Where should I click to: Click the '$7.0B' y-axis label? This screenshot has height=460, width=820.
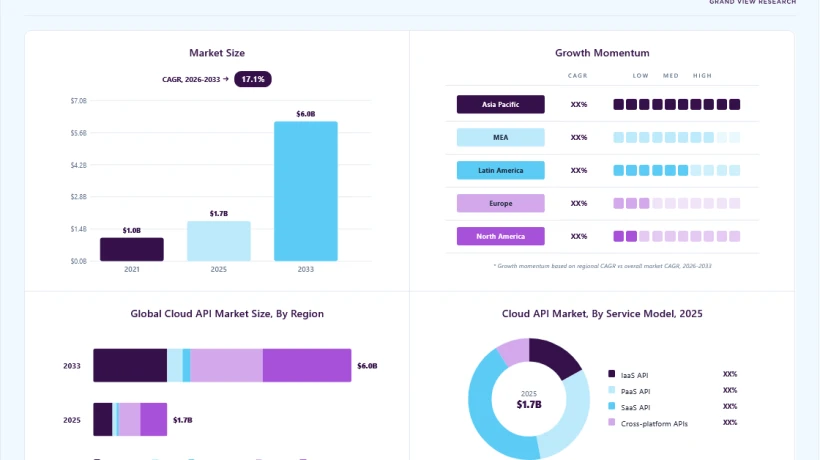click(x=78, y=100)
